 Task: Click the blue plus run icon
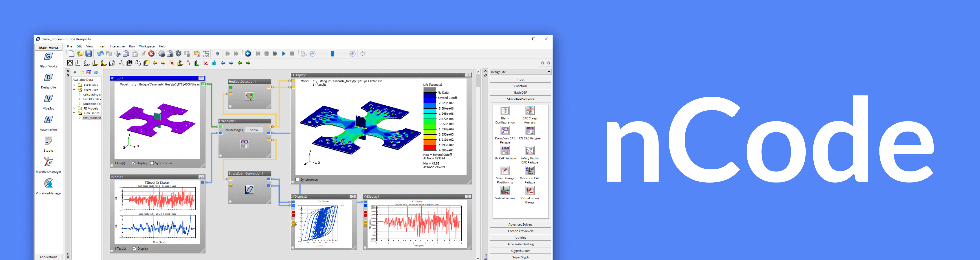pos(248,54)
